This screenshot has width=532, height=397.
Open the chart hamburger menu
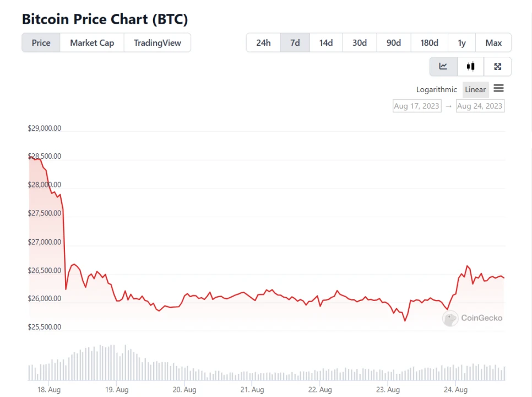pyautogui.click(x=498, y=88)
